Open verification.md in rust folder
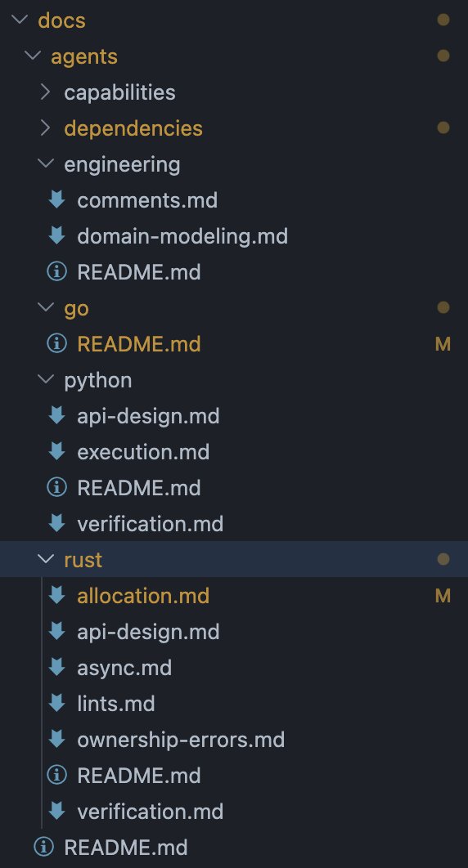Viewport: 468px width, 868px height. (151, 812)
